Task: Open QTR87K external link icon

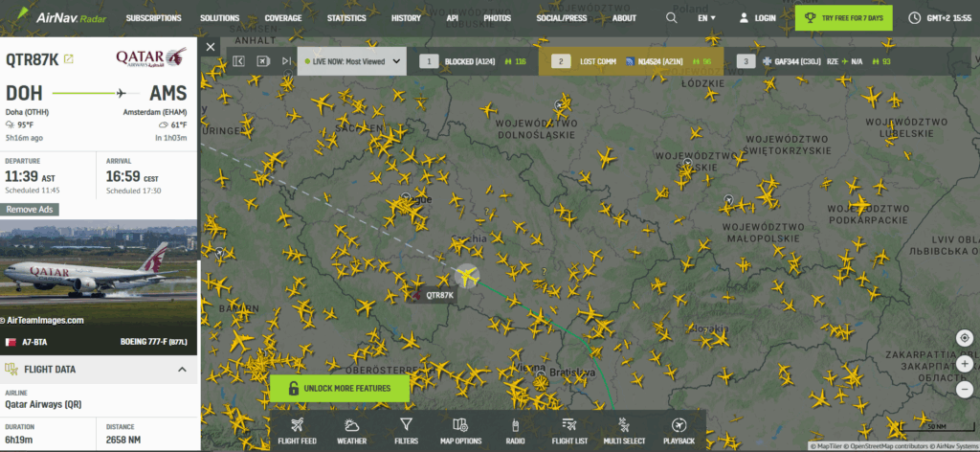Action: tap(69, 58)
